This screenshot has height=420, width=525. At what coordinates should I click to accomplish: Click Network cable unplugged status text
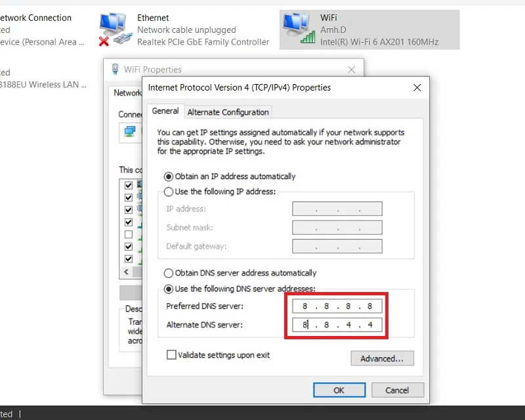[186, 30]
